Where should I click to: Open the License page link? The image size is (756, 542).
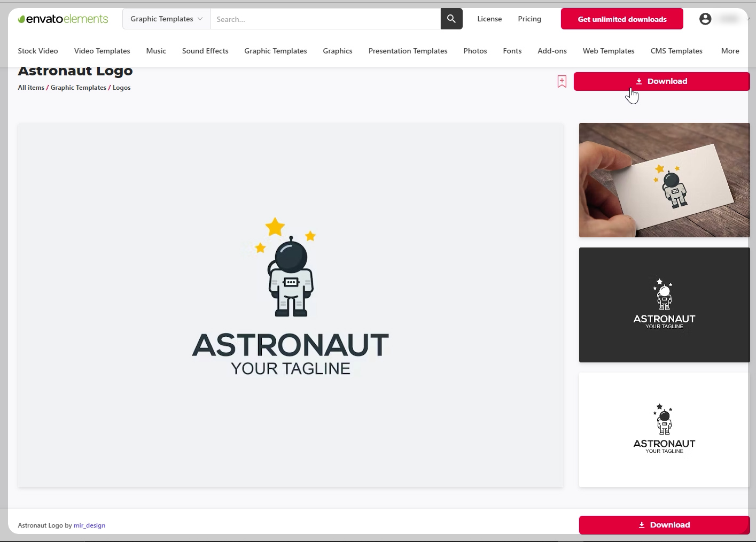point(489,19)
